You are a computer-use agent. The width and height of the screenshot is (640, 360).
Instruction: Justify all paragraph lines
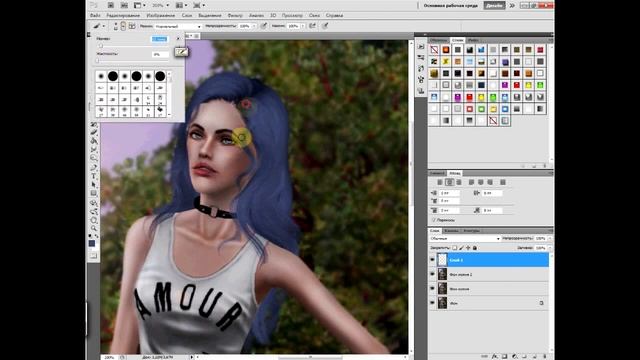coord(503,182)
